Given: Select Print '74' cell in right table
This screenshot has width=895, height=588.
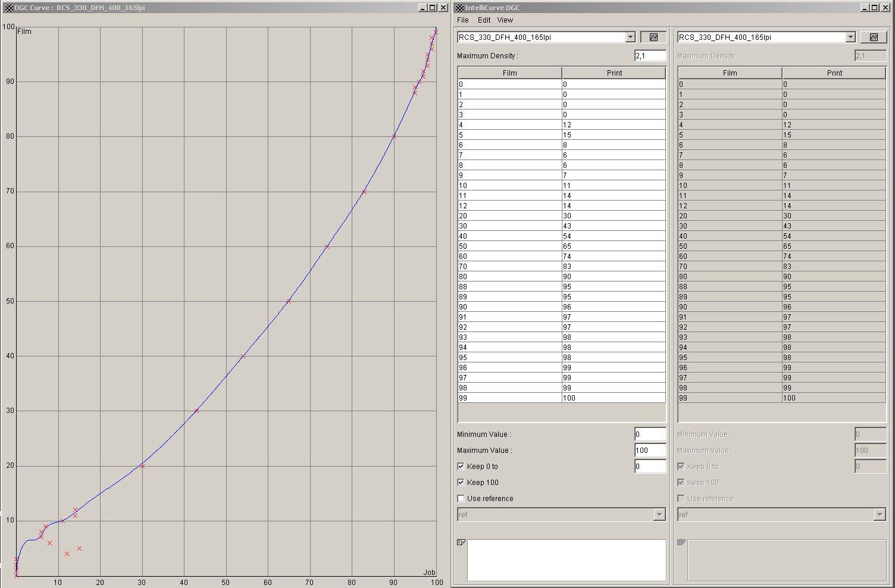Looking at the screenshot, I should tap(834, 257).
